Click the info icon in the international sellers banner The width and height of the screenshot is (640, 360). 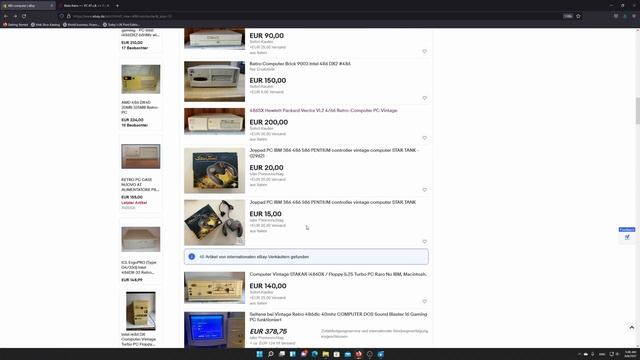pyautogui.click(x=191, y=257)
